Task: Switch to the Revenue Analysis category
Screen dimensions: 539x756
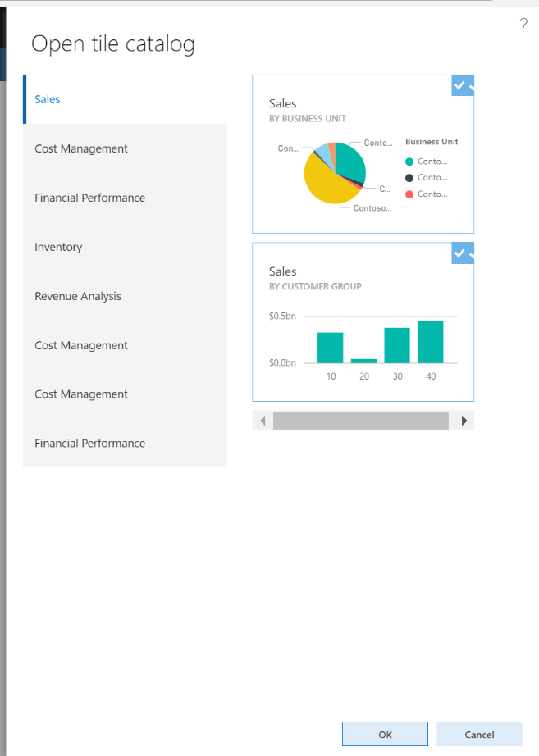Action: (78, 296)
